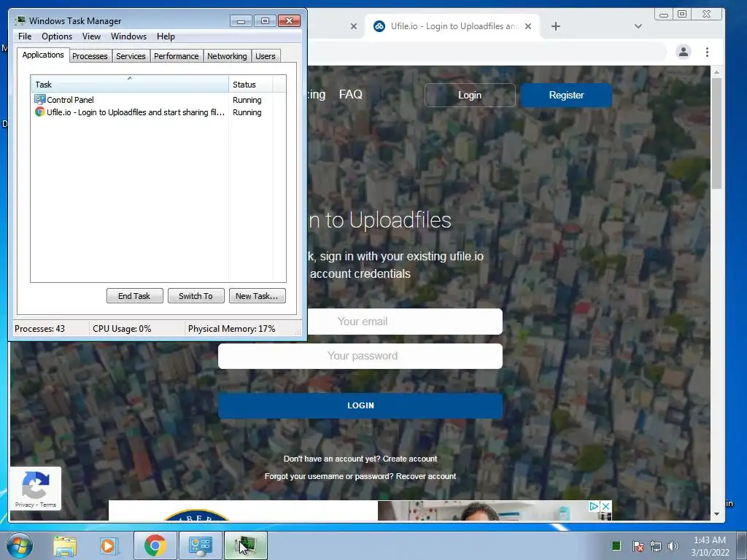Close the first Chrome tab
Image resolution: width=747 pixels, height=560 pixels.
(354, 26)
